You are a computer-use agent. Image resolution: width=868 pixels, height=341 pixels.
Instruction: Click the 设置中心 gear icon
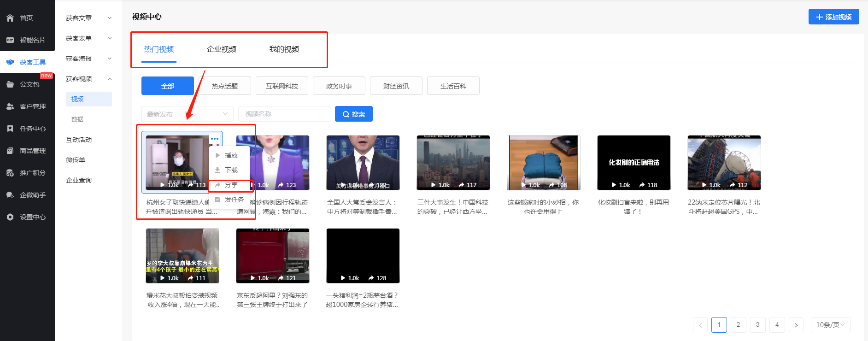(x=10, y=217)
